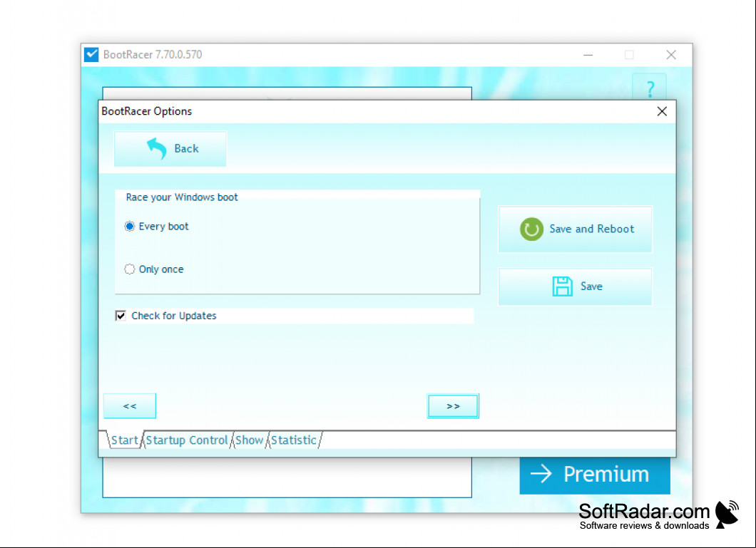Image resolution: width=756 pixels, height=548 pixels.
Task: Minimize the BootRacer main window
Action: coord(588,55)
